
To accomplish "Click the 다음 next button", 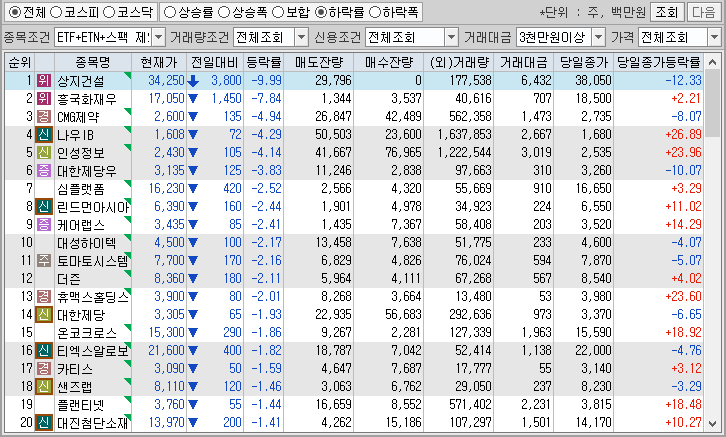I will point(703,12).
